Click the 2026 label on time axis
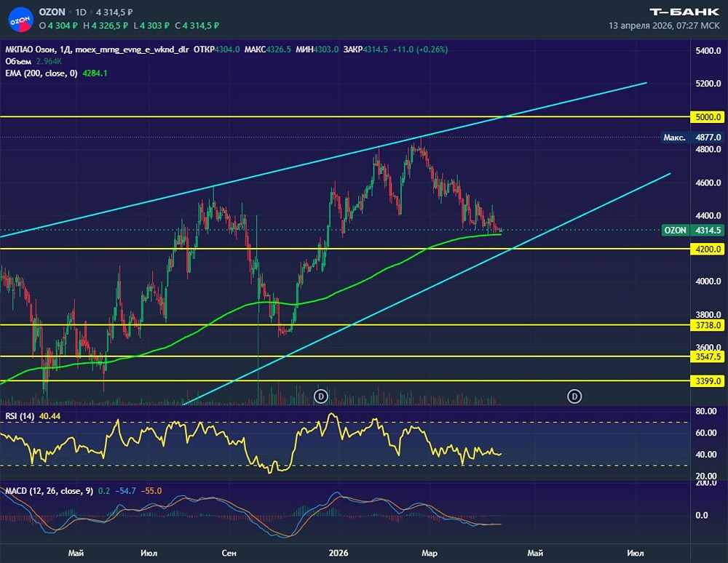 coord(338,553)
